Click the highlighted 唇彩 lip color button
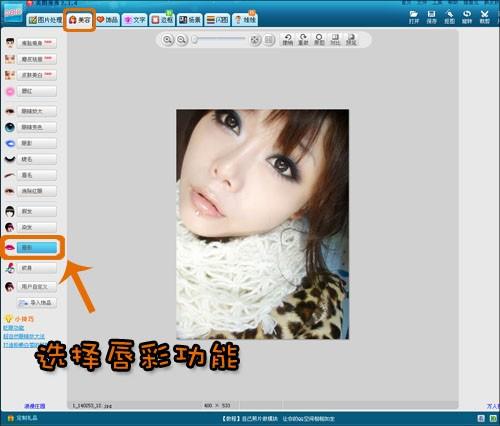The height and width of the screenshot is (426, 500). point(37,248)
